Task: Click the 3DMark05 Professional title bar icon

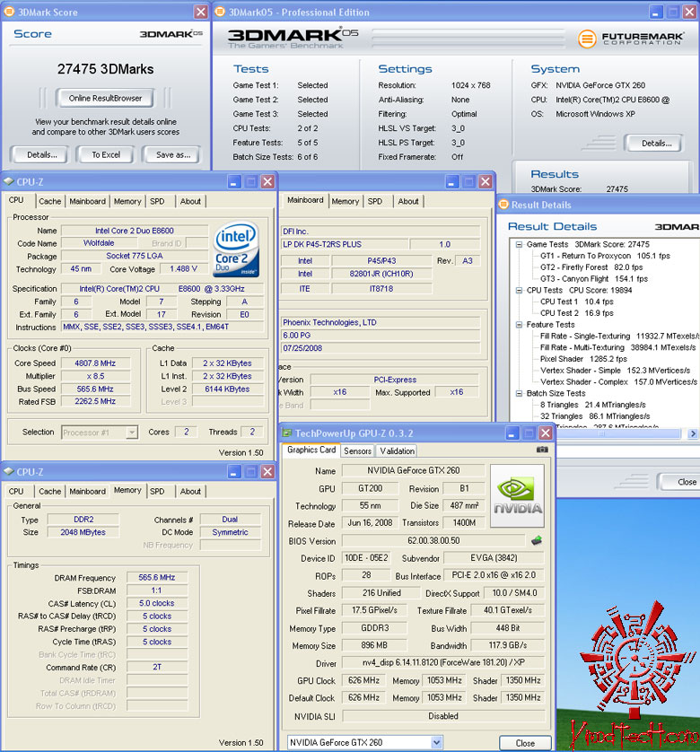Action: (x=220, y=12)
